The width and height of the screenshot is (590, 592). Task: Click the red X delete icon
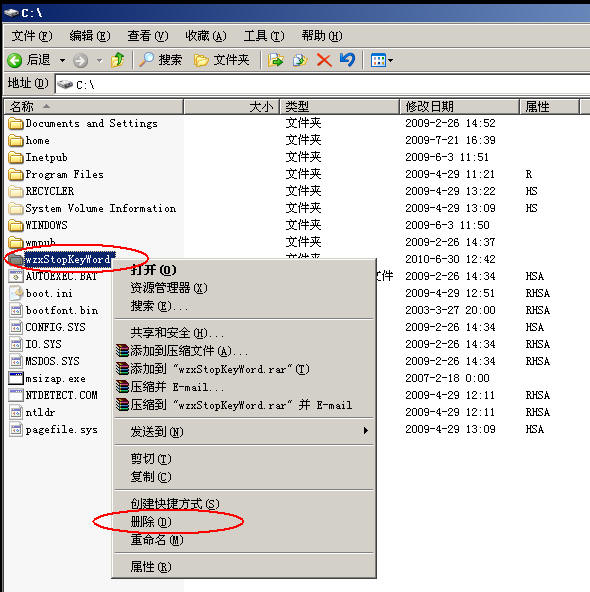(324, 60)
